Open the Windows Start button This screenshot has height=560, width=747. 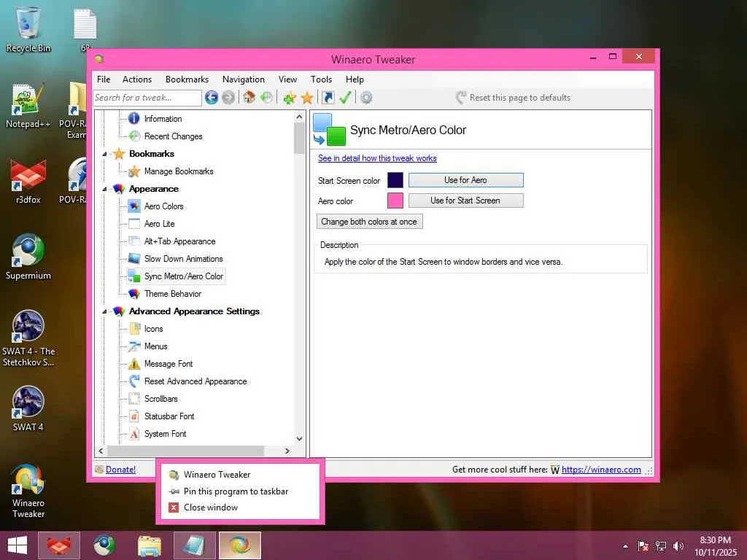[18, 545]
